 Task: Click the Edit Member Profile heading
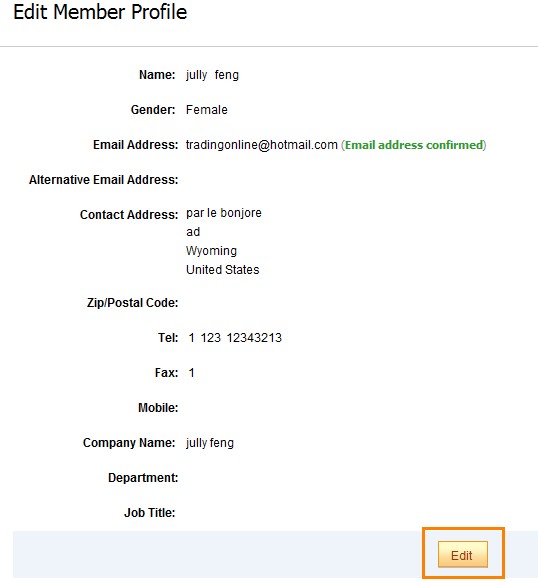click(100, 12)
